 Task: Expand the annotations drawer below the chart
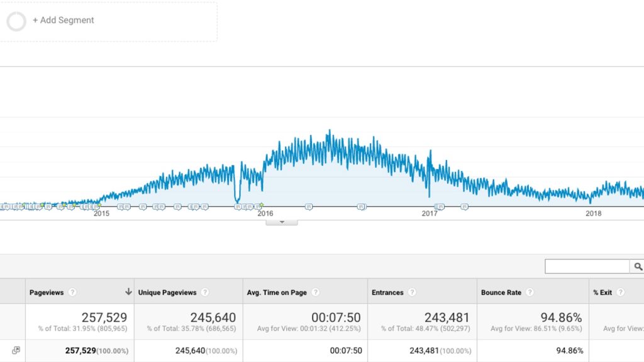(282, 222)
